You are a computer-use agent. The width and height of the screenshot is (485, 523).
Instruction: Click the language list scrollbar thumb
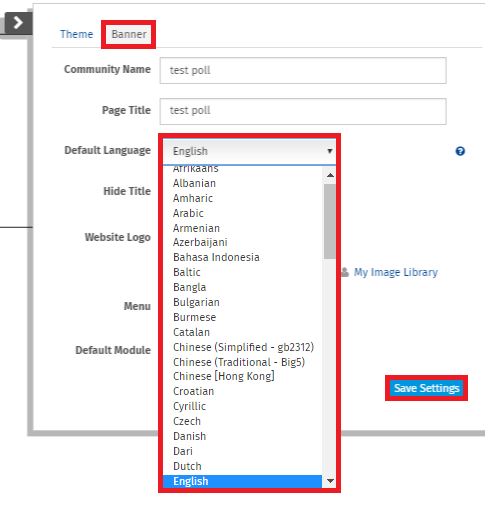click(330, 221)
